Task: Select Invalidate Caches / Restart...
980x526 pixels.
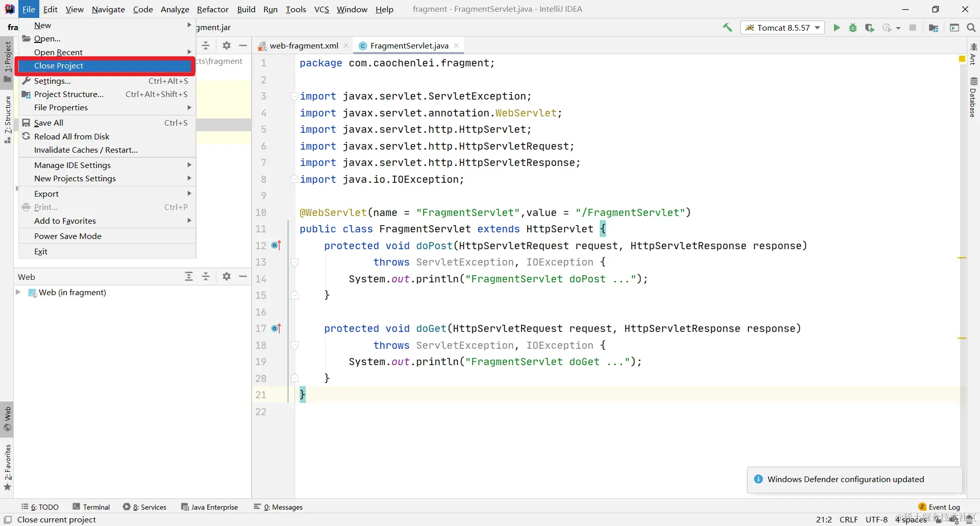Action: click(107, 150)
